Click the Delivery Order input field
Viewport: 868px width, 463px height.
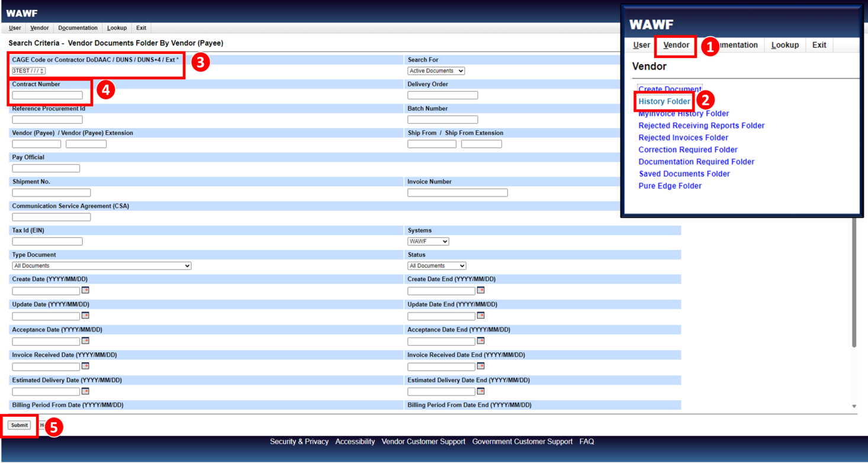pos(442,95)
